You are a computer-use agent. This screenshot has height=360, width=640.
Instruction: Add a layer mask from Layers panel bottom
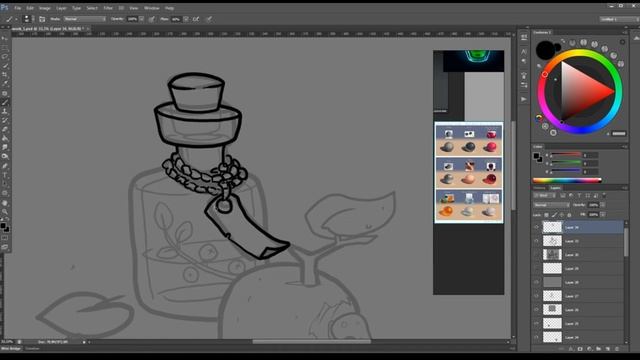click(580, 349)
